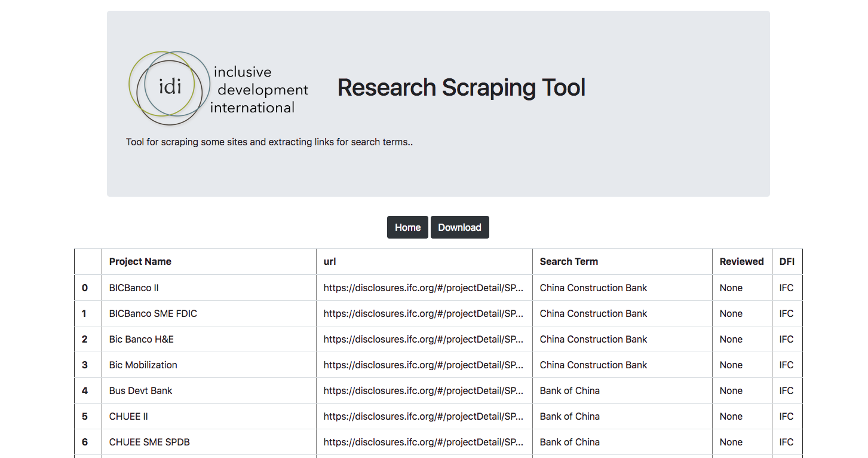The width and height of the screenshot is (868, 458).
Task: Click the IFC cell in the CHUEE II row
Action: pyautogui.click(x=787, y=416)
